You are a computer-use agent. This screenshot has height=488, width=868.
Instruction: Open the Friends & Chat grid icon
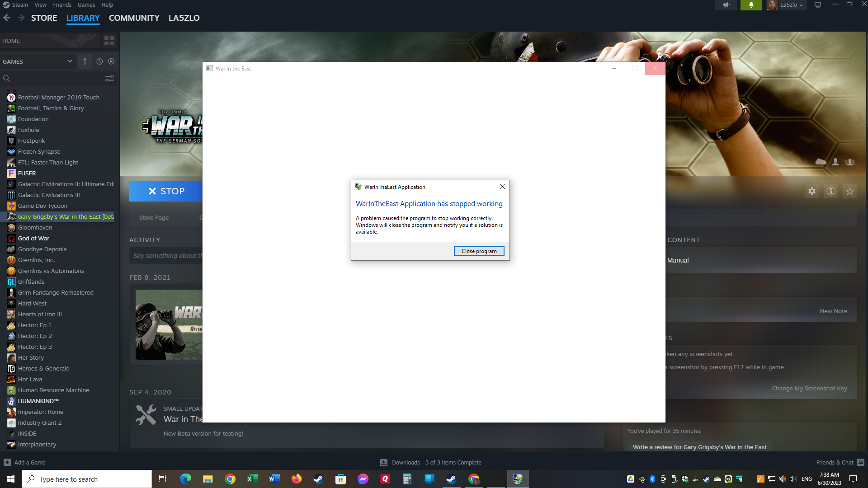click(x=861, y=462)
